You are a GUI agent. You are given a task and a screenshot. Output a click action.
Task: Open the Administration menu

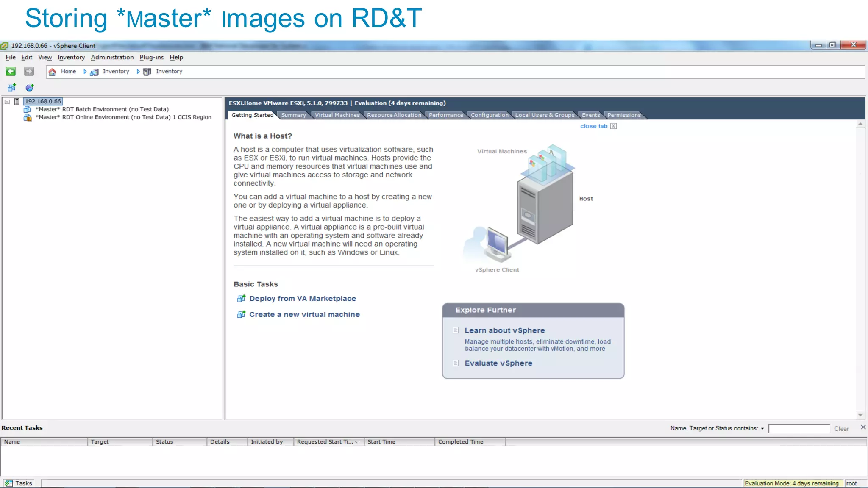click(112, 58)
